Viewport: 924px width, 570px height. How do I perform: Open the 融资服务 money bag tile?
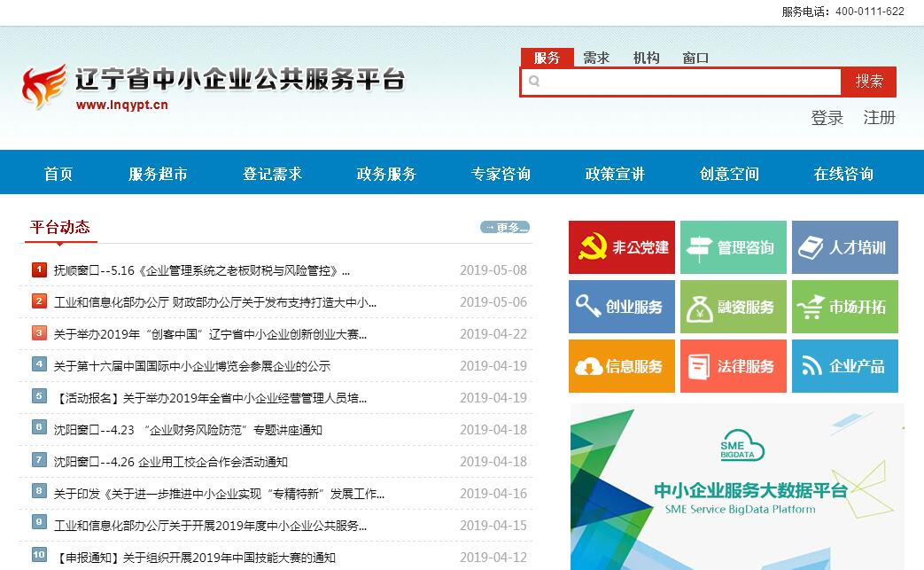coord(733,307)
